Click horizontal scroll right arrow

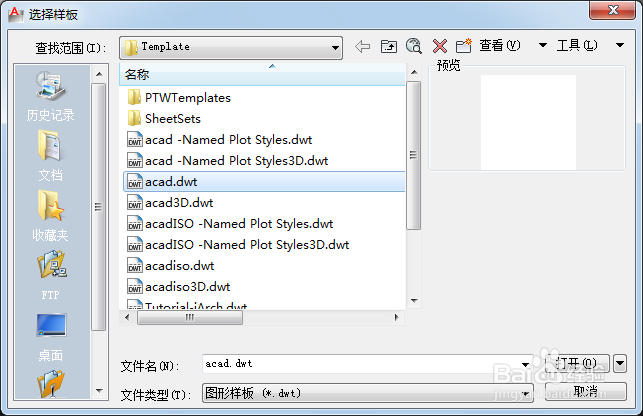point(396,317)
